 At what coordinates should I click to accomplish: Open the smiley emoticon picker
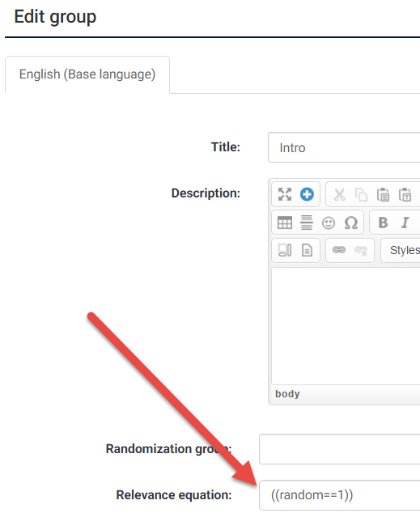click(x=329, y=223)
